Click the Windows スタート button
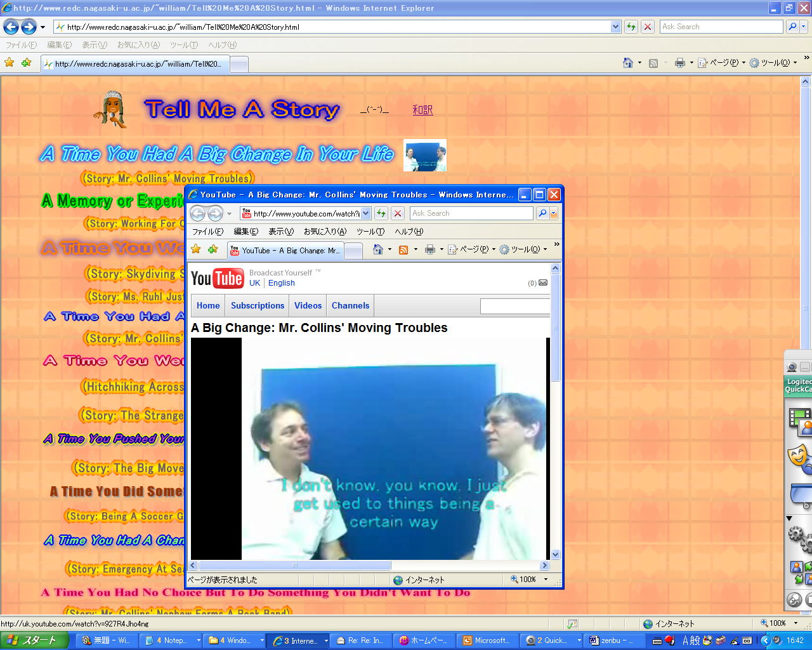The image size is (812, 650). coord(34,640)
